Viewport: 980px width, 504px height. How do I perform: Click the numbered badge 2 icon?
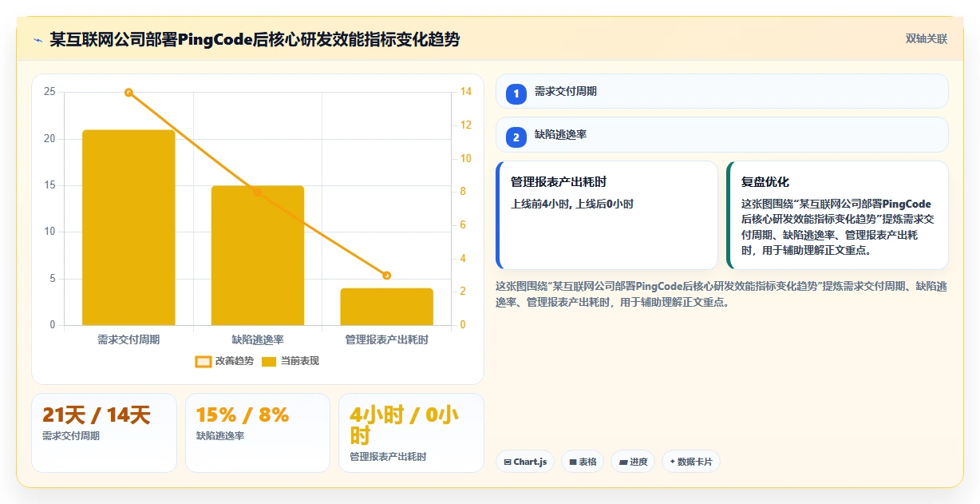[516, 137]
